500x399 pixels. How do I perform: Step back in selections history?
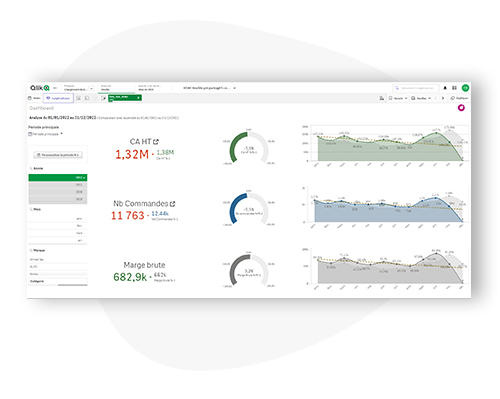click(x=87, y=98)
